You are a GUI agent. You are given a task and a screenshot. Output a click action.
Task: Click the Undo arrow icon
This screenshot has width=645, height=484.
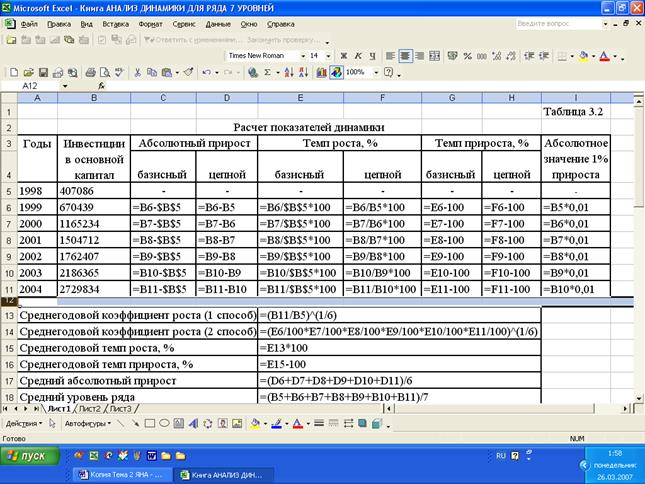click(206, 73)
